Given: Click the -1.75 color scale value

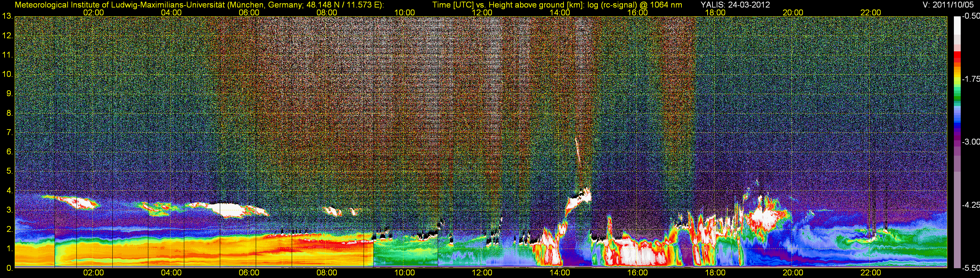Looking at the screenshot, I should (971, 79).
